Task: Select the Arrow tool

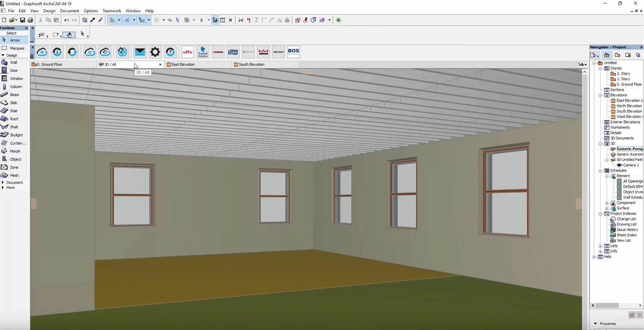Action: coord(15,40)
